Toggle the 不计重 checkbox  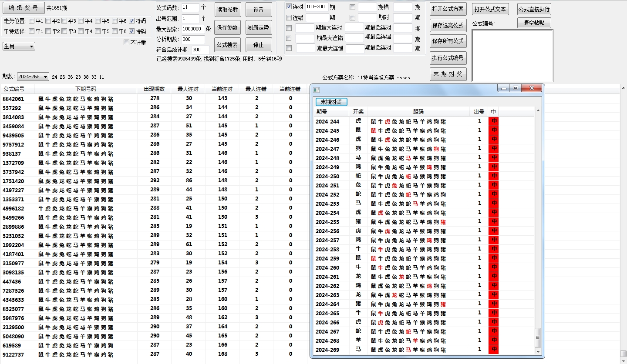point(126,43)
